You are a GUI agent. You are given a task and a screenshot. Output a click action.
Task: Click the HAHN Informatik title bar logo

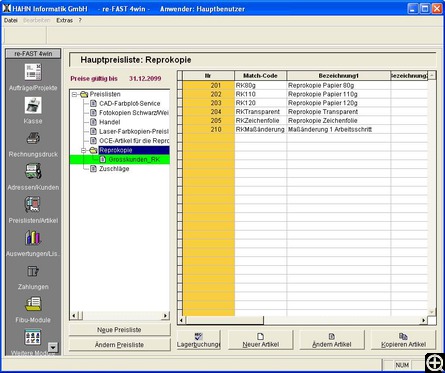click(6, 8)
